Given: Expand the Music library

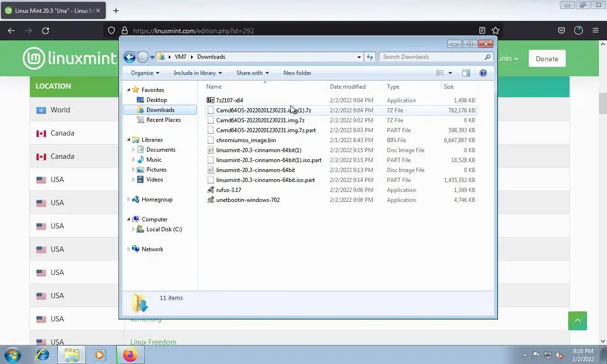Looking at the screenshot, I should click(x=133, y=160).
